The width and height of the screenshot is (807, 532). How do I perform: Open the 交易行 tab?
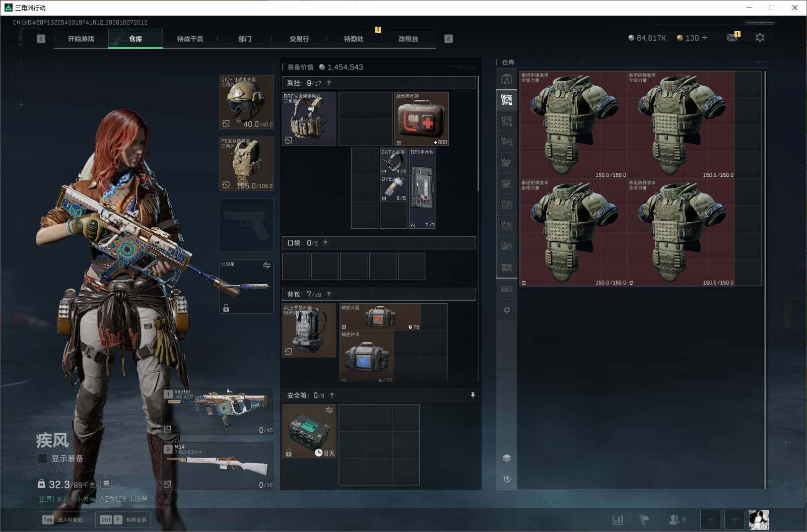pos(299,39)
